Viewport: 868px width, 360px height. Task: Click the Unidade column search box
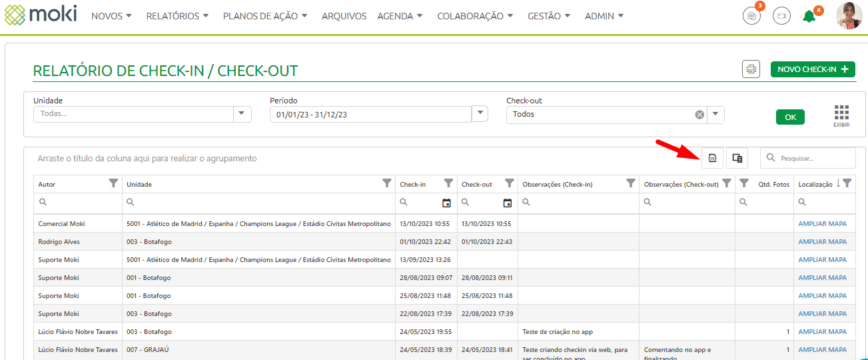point(258,203)
